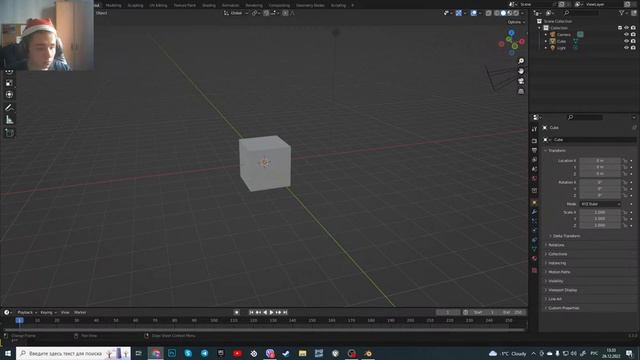Open the Scene properties tab
Screen dimensions: 640x360
point(534,169)
